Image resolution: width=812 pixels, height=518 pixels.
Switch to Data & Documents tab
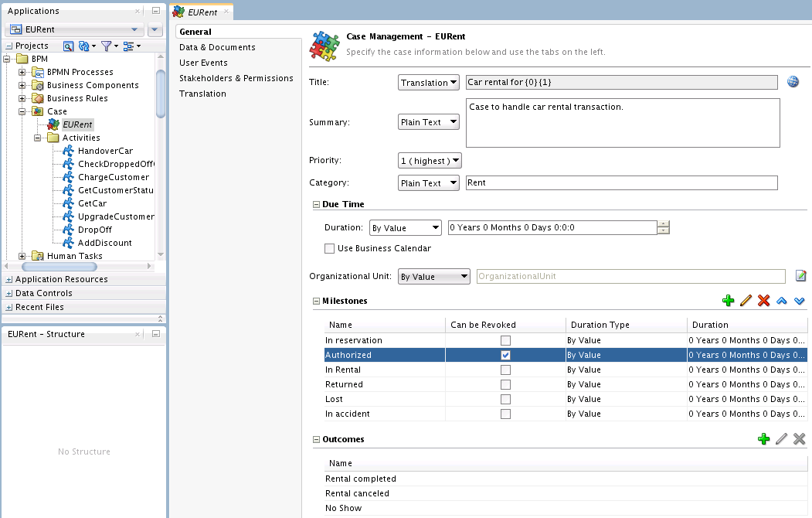pos(217,47)
